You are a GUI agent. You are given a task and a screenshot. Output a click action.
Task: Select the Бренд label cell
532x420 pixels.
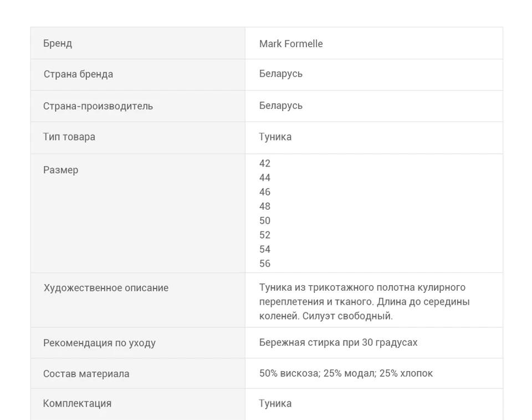point(138,43)
